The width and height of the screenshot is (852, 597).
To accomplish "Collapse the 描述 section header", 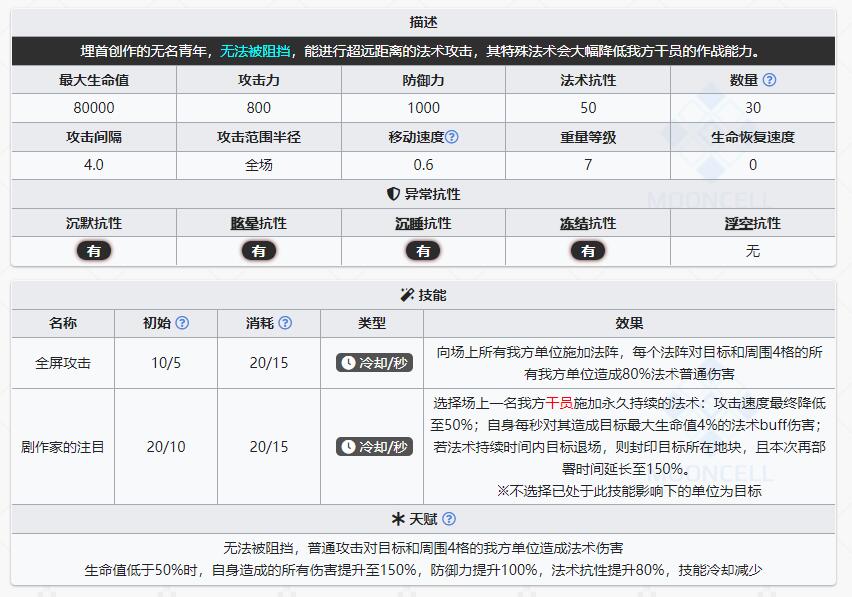I will 426,20.
